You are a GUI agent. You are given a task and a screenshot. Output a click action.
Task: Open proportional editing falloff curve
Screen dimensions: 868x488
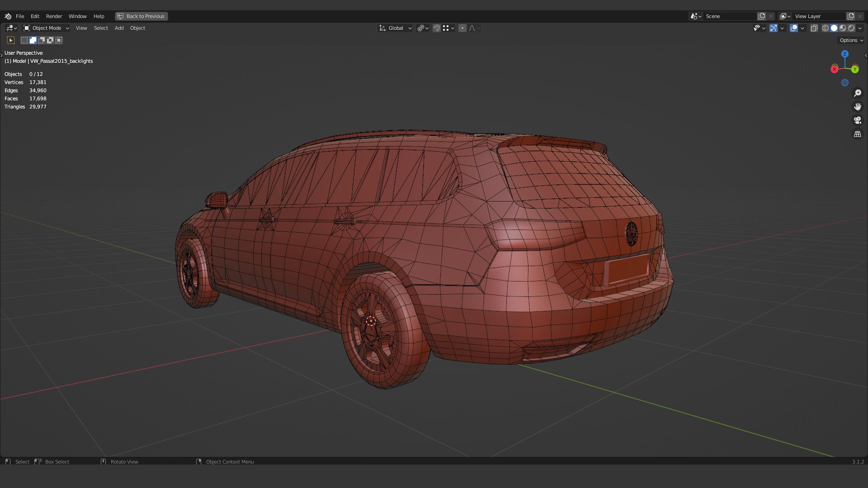474,28
